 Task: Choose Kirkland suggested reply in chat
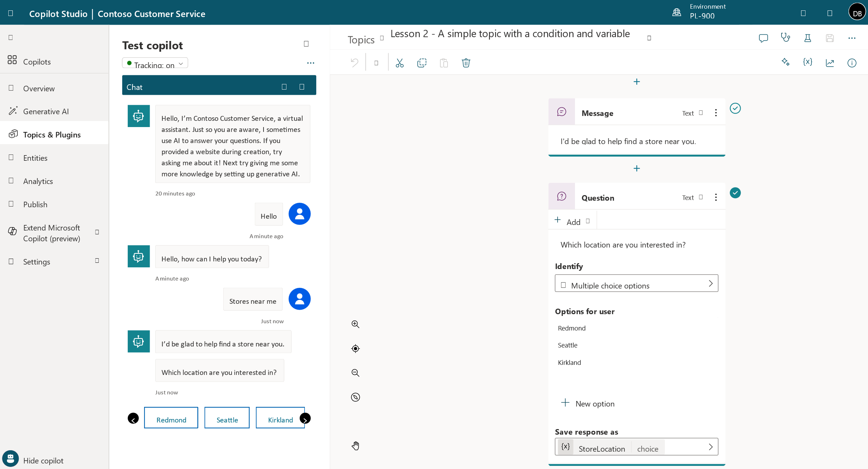[280, 418]
